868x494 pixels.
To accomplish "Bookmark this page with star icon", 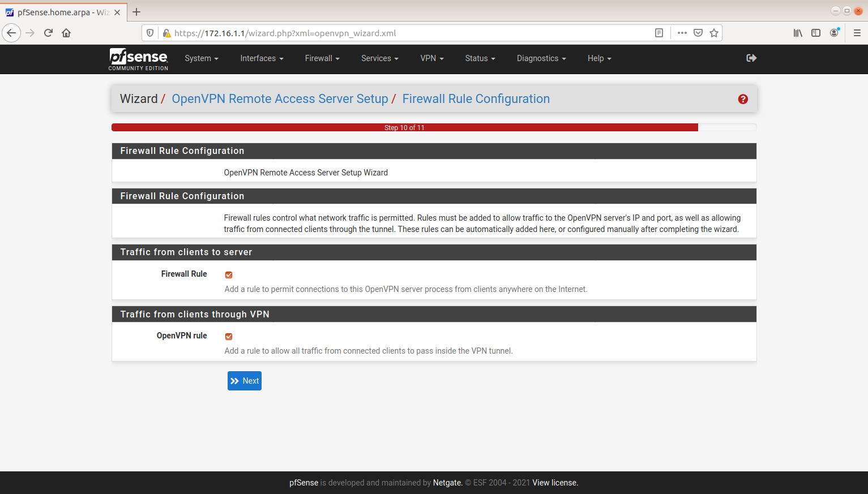I will tap(714, 33).
